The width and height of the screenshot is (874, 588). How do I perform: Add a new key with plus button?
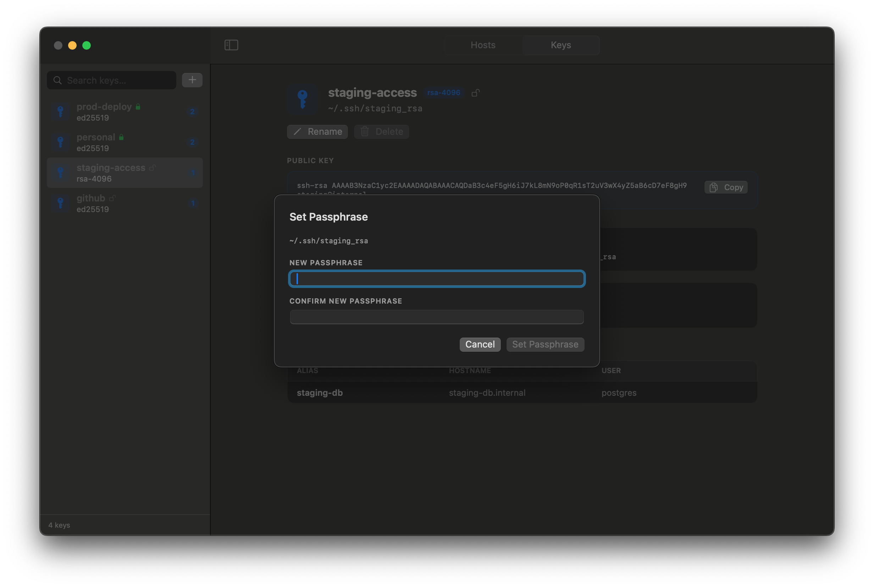[x=192, y=80]
